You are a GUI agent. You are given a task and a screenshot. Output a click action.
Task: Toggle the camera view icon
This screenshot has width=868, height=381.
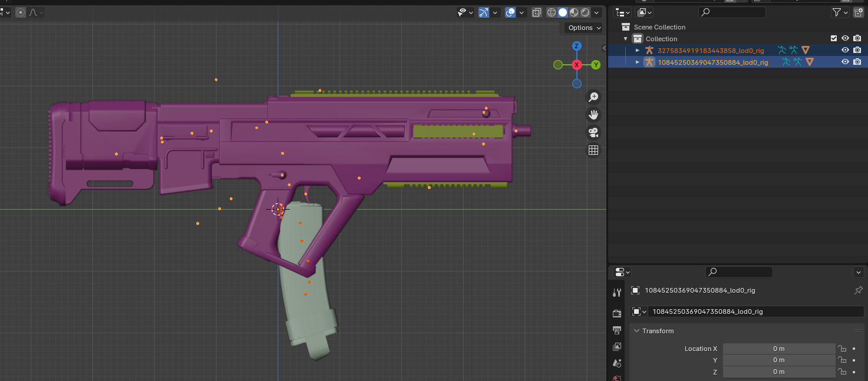593,132
